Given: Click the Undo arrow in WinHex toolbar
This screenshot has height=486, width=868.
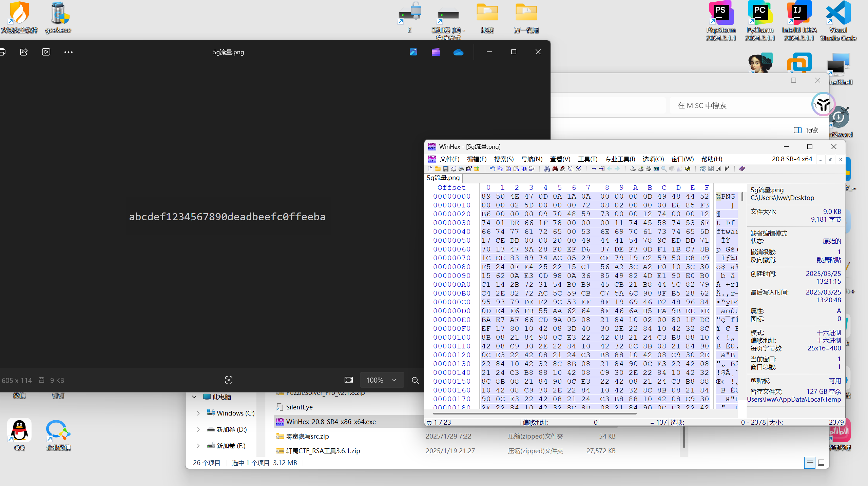Looking at the screenshot, I should [492, 169].
